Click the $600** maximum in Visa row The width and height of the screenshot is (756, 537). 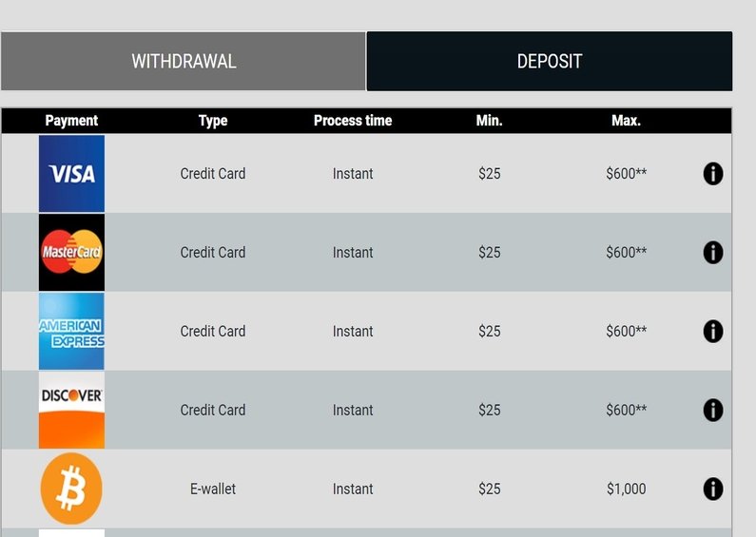[x=626, y=173]
